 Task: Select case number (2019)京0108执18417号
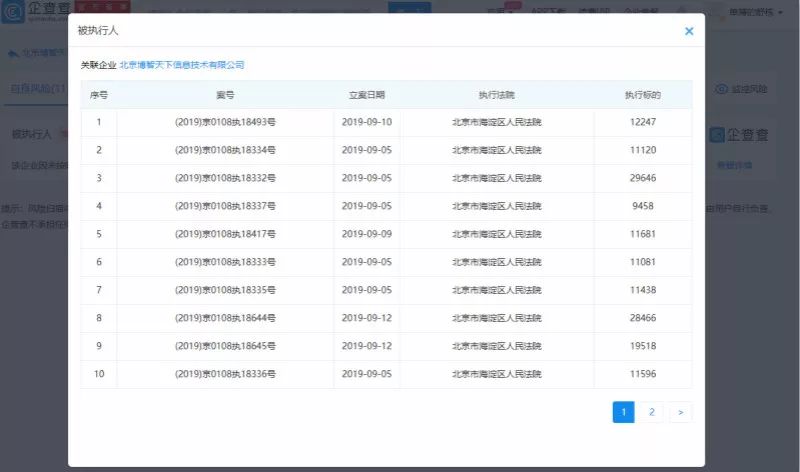[225, 234]
